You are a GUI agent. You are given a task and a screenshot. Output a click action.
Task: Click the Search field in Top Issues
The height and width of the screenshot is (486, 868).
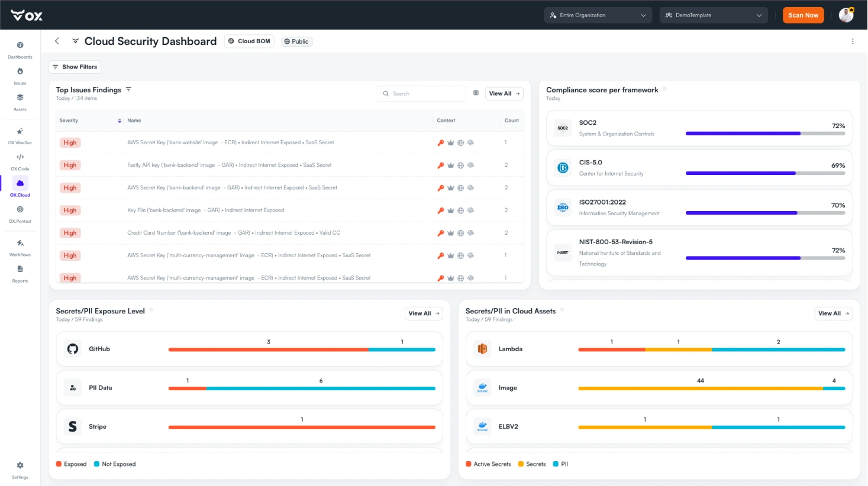pos(421,93)
